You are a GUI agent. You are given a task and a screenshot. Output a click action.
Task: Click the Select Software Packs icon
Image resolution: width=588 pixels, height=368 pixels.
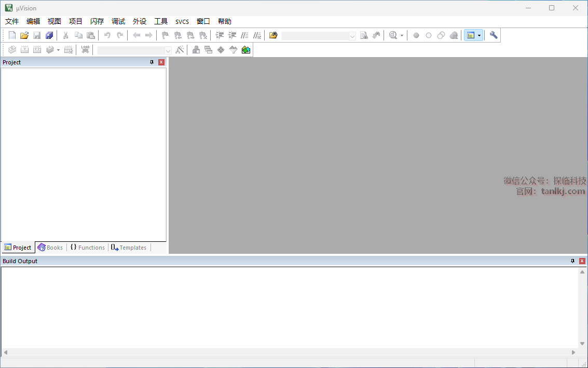233,50
